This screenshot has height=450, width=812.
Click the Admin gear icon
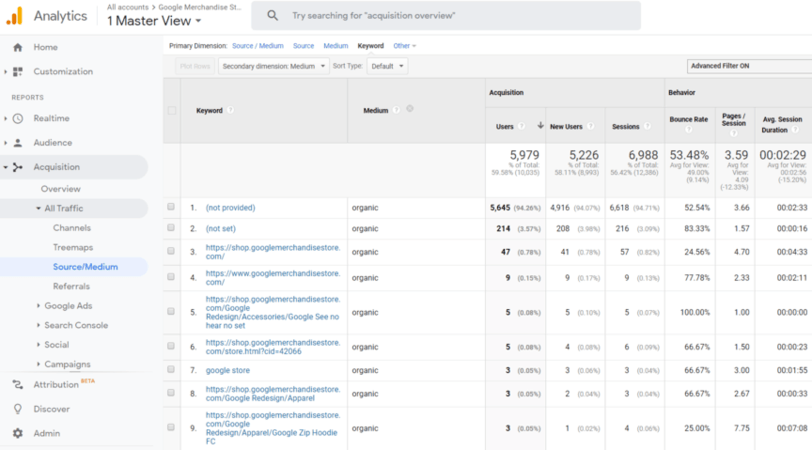(18, 433)
